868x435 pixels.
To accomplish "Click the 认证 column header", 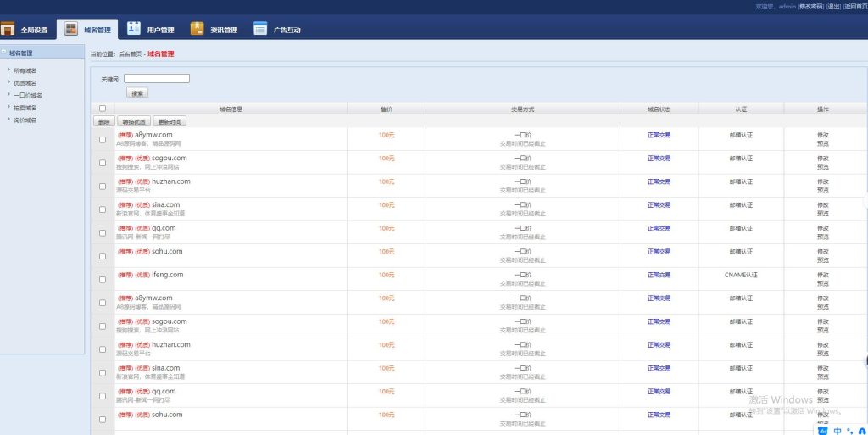I will [741, 109].
